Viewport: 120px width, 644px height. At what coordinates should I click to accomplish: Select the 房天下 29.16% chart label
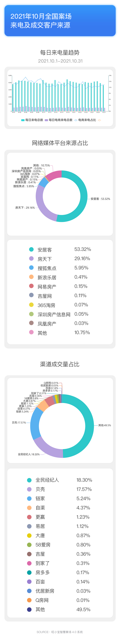25,208
